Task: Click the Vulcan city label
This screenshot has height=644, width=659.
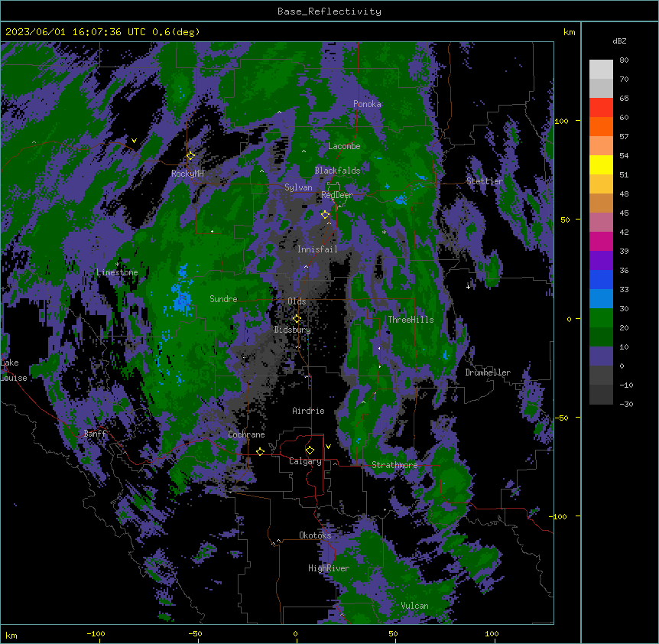Action: pyautogui.click(x=414, y=606)
